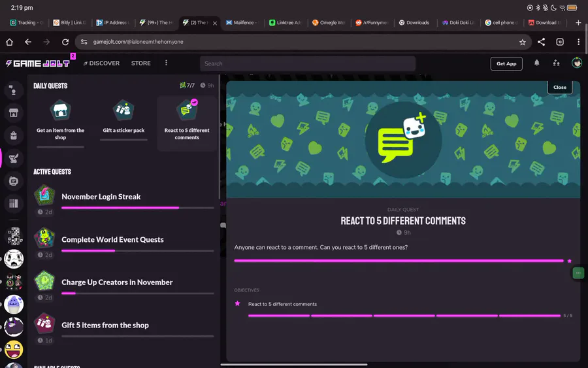Open the Gift 5 items from the shop quest
This screenshot has height=368, width=588.
pos(124,329)
